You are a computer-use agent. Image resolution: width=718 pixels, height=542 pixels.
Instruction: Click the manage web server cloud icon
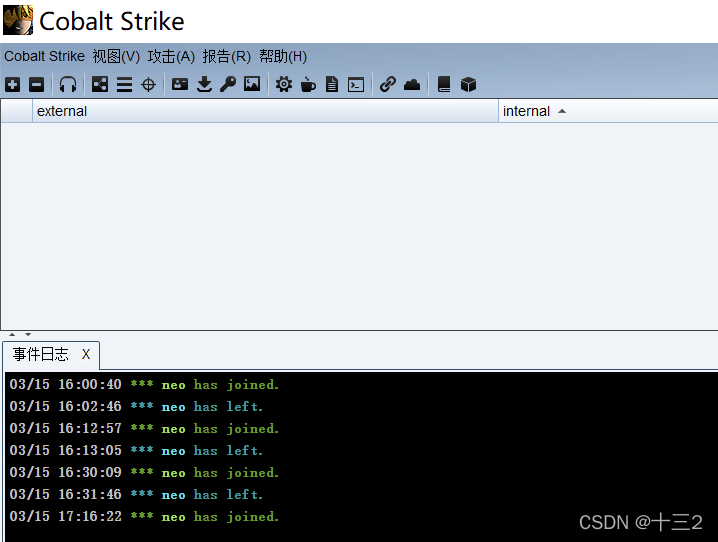click(412, 85)
